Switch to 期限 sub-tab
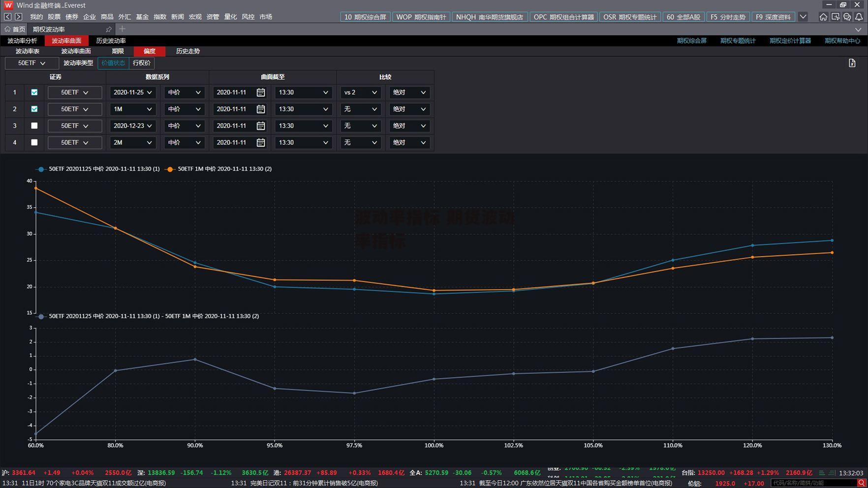Viewport: 868px width, 488px height. tap(118, 51)
